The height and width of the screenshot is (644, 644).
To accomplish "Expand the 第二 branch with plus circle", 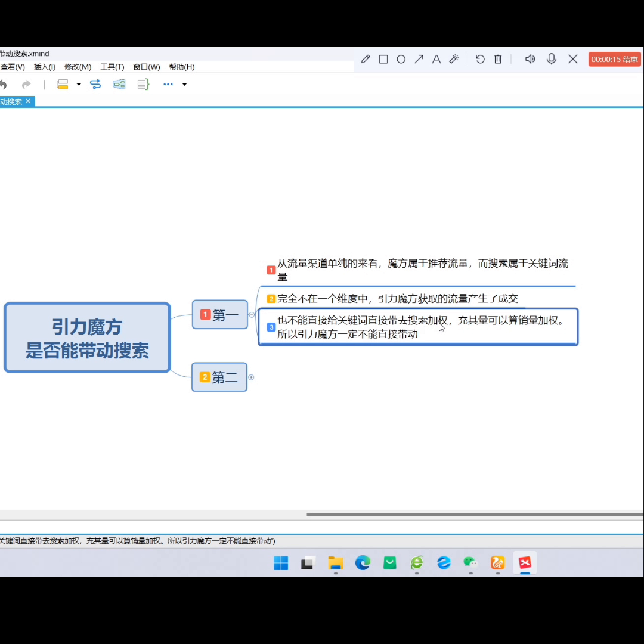I will pyautogui.click(x=251, y=377).
